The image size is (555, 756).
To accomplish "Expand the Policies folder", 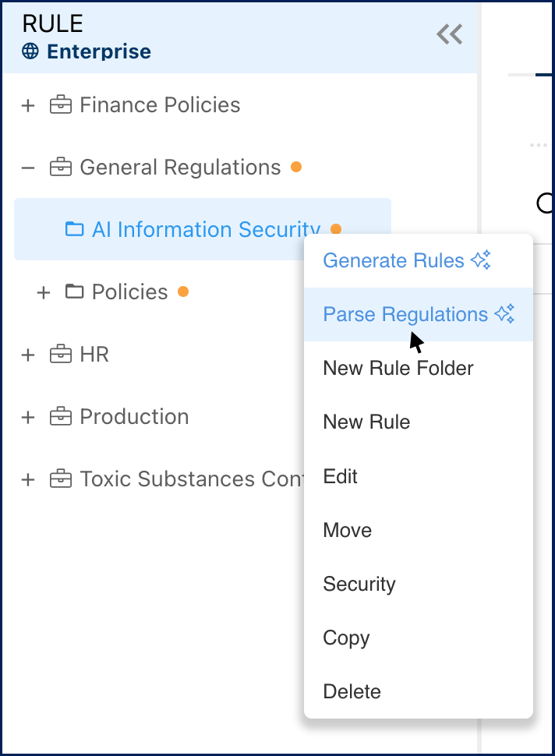I will [x=44, y=292].
